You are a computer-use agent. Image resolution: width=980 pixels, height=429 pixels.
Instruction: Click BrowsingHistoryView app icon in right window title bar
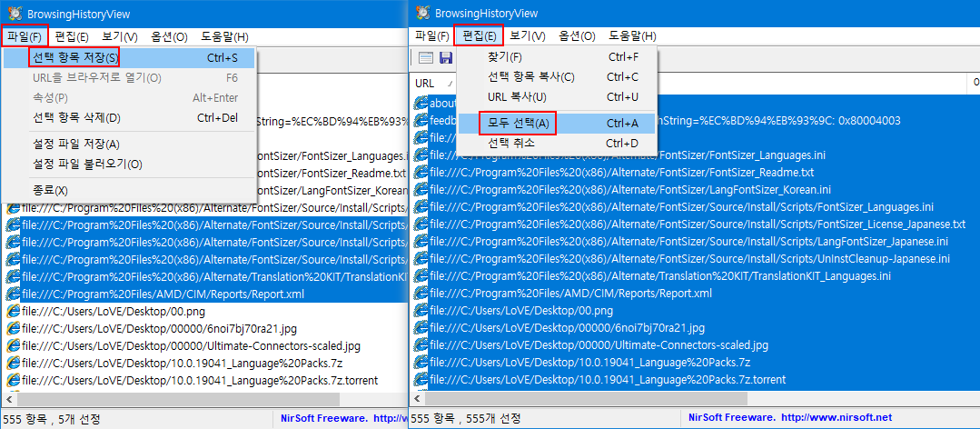click(x=422, y=13)
